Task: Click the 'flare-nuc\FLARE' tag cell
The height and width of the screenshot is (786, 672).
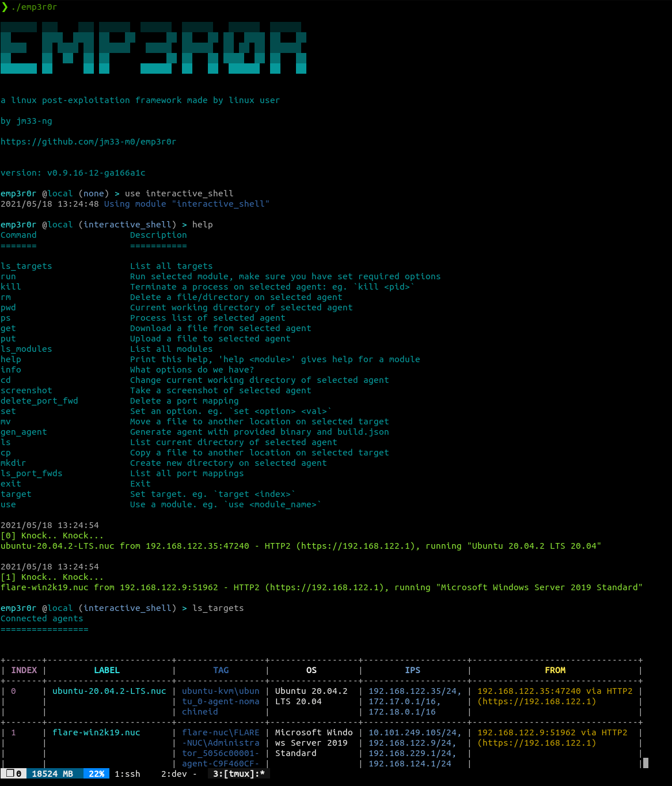Action: click(x=221, y=732)
